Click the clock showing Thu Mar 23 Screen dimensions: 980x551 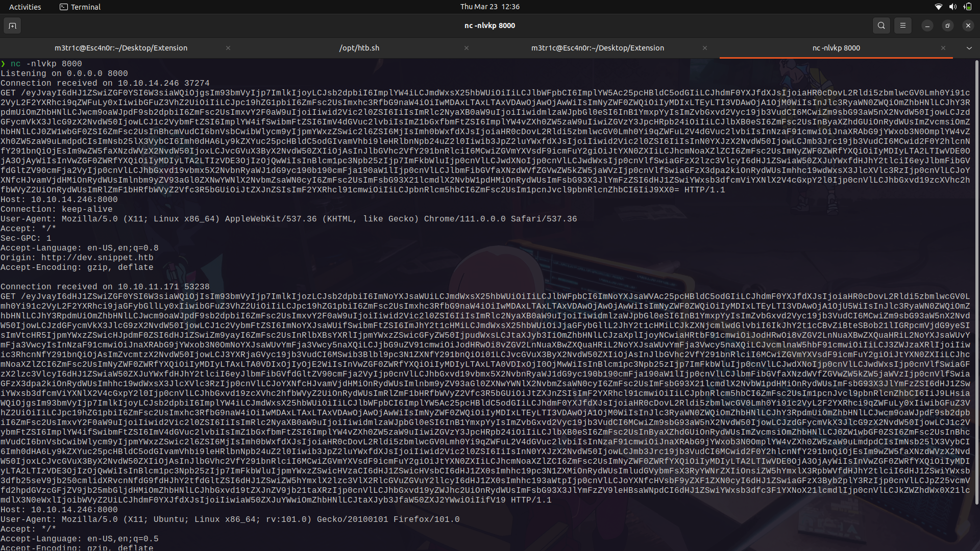pos(489,7)
